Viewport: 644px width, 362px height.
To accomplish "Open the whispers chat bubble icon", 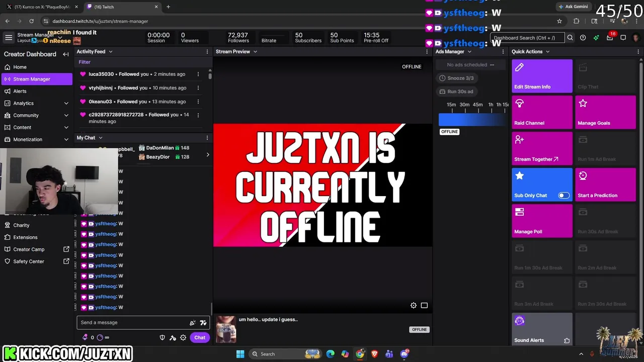I will [623, 38].
